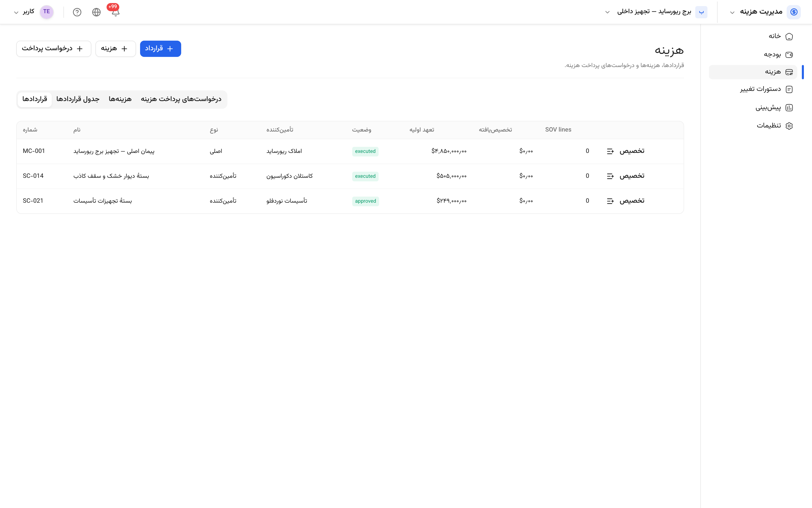The height and width of the screenshot is (508, 812).
Task: Click contract number SC-014
Action: (x=33, y=176)
